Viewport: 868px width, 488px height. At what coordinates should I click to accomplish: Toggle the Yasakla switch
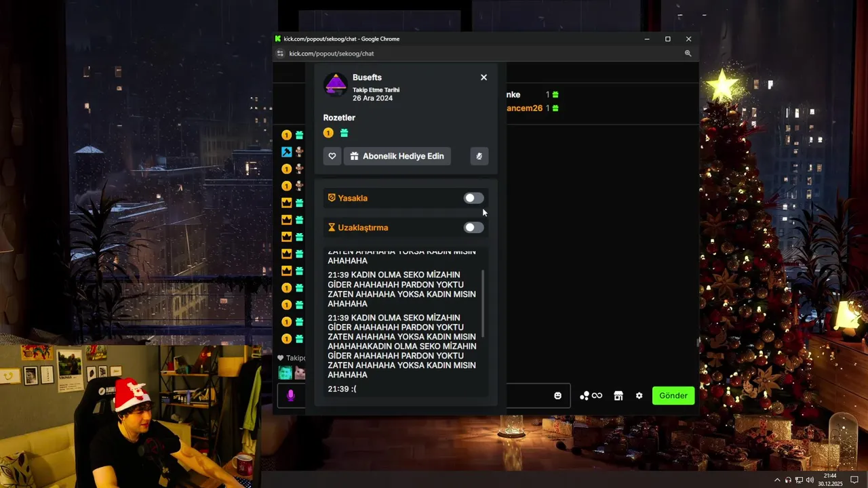coord(473,198)
